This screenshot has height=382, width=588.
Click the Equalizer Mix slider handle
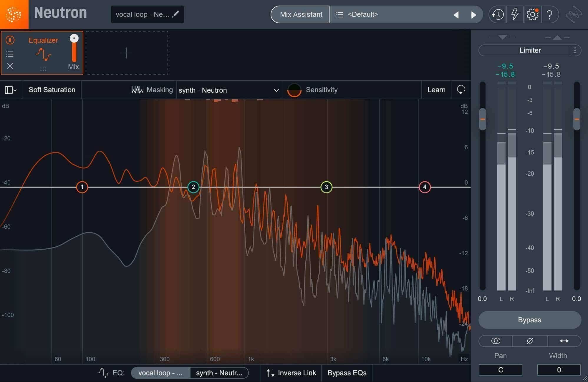[74, 38]
